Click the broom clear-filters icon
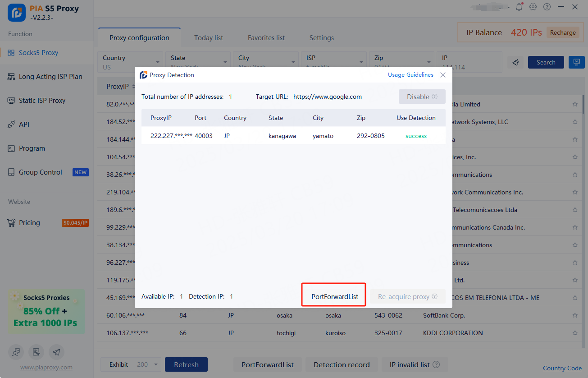The image size is (588, 378). click(x=516, y=62)
